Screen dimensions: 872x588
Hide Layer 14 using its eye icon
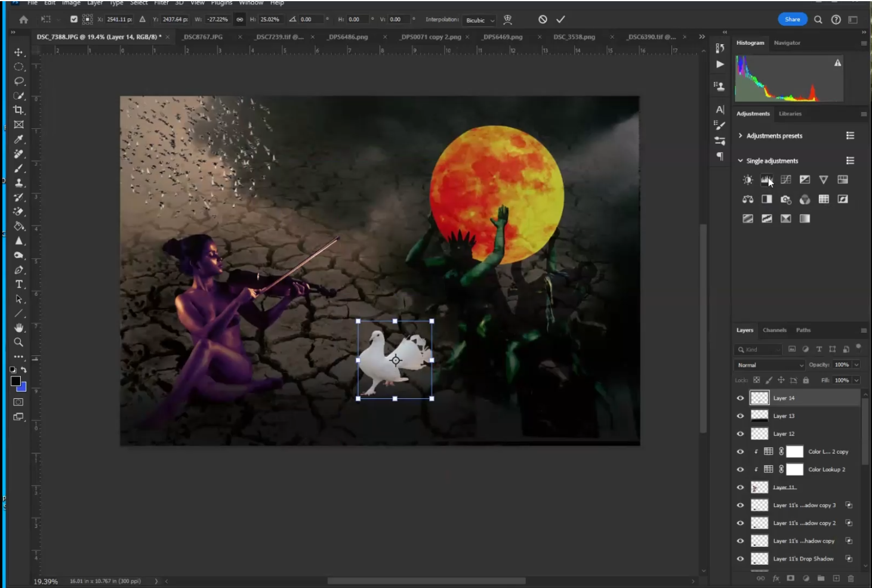tap(740, 398)
